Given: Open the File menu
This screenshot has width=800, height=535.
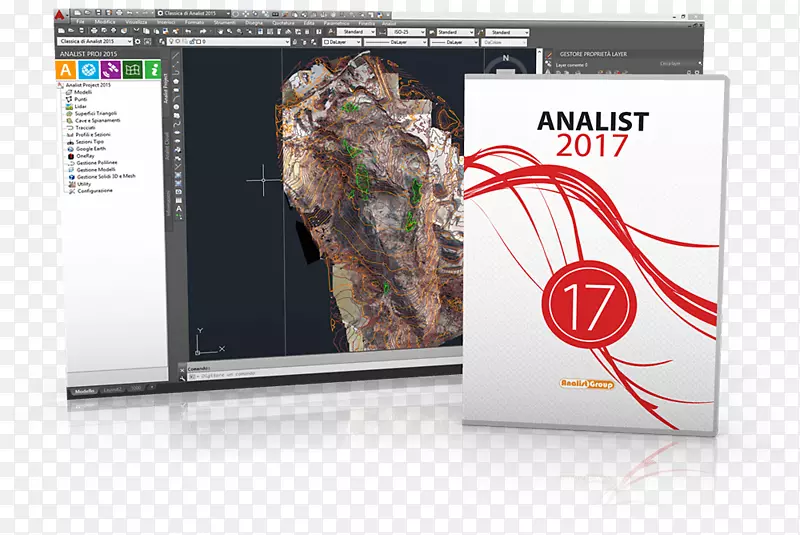Looking at the screenshot, I should point(81,22).
